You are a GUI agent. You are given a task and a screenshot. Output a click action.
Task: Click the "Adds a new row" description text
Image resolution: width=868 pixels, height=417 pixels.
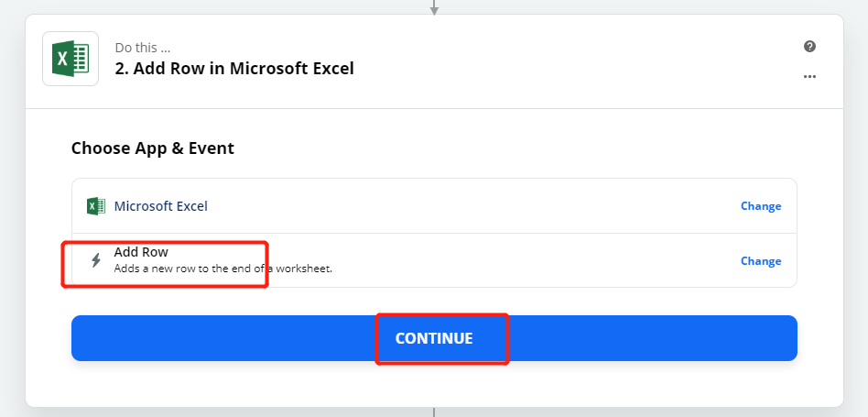point(223,269)
